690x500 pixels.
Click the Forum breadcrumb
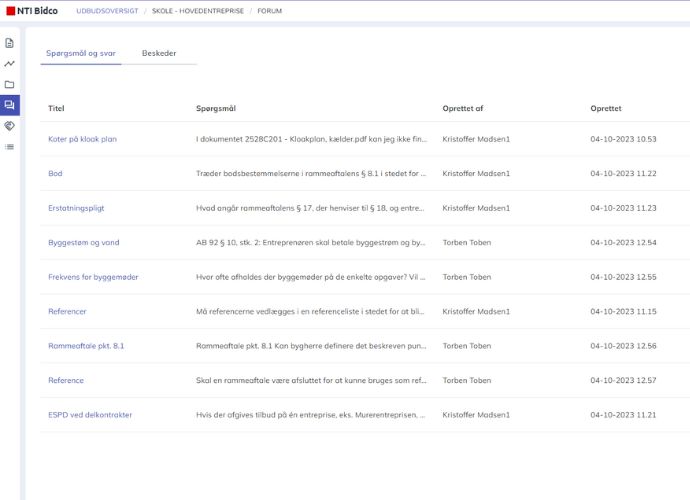pyautogui.click(x=269, y=11)
